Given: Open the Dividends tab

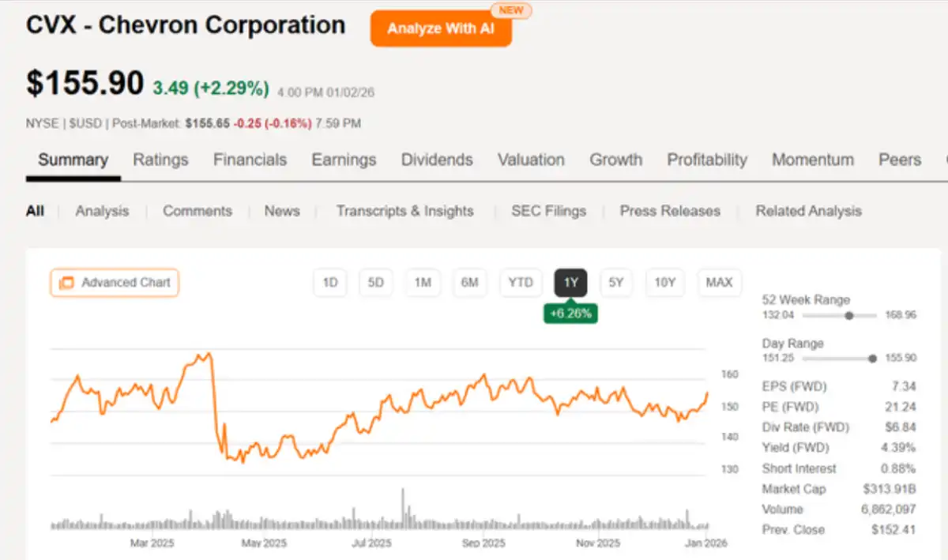Looking at the screenshot, I should pos(437,160).
